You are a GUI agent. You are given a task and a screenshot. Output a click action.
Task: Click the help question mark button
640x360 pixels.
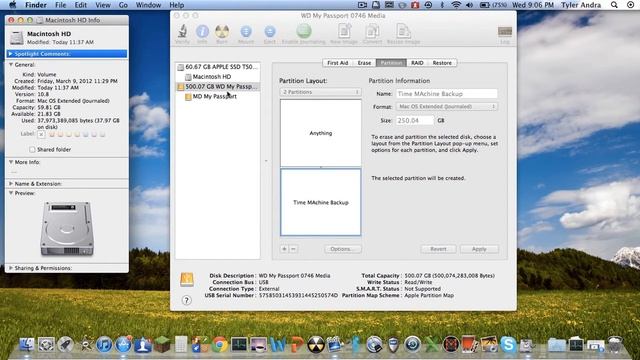pyautogui.click(x=187, y=300)
